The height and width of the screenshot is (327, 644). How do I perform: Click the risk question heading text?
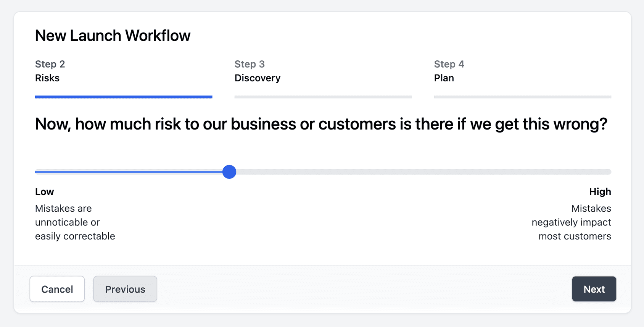pos(321,124)
